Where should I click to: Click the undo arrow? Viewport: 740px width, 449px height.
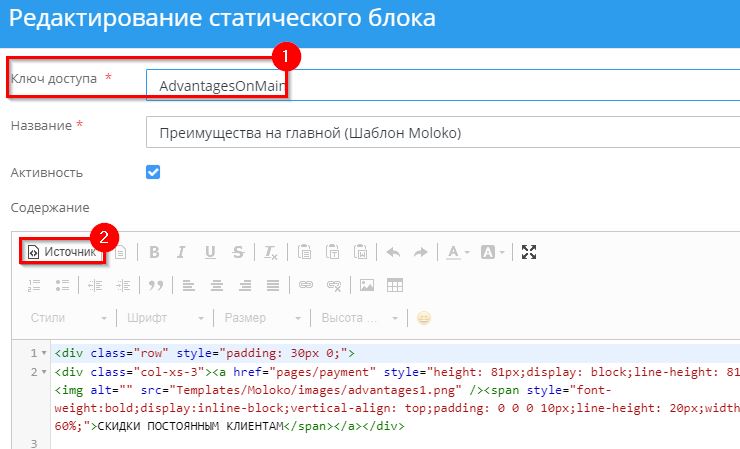coord(393,252)
